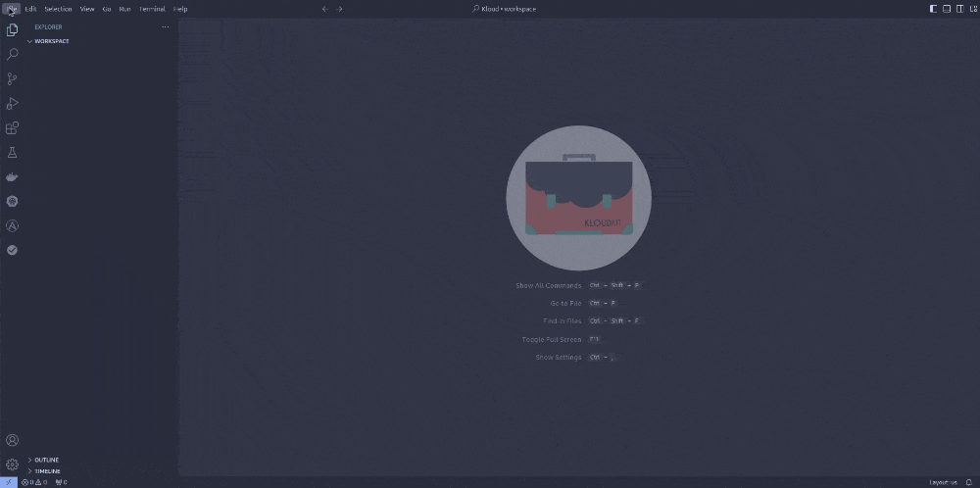Open the File menu

click(x=12, y=9)
